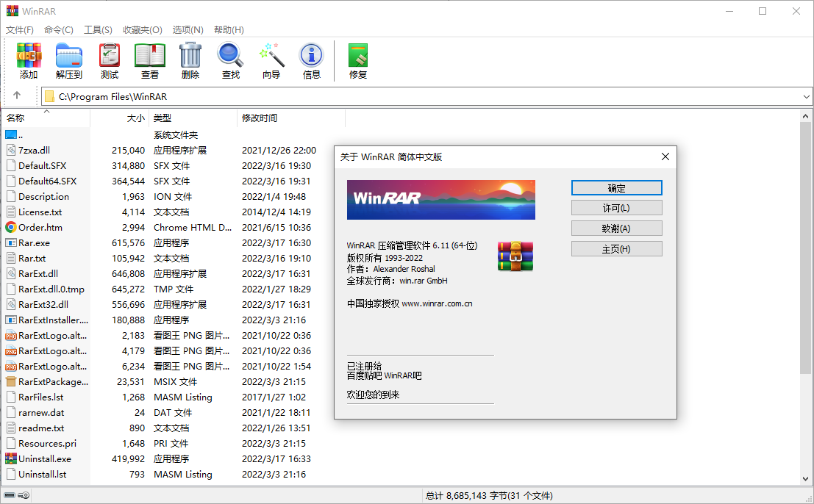Expand the address bar path dropdown
Image resolution: width=814 pixels, height=504 pixels.
coord(806,96)
